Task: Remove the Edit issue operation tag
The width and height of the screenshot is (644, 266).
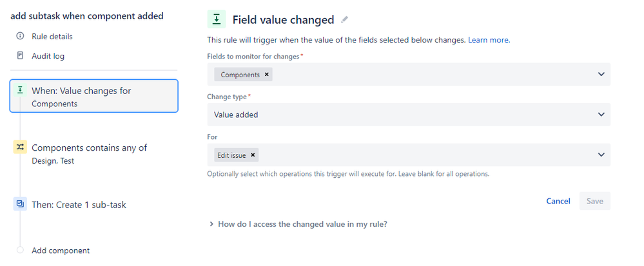Action: pyautogui.click(x=253, y=155)
